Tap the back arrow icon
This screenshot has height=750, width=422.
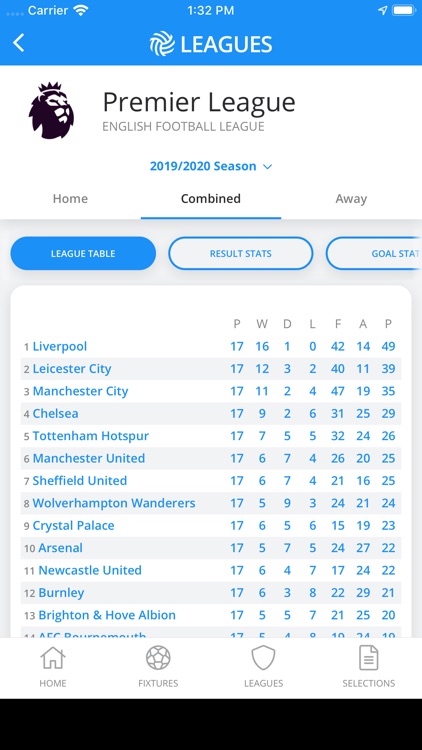pyautogui.click(x=19, y=43)
